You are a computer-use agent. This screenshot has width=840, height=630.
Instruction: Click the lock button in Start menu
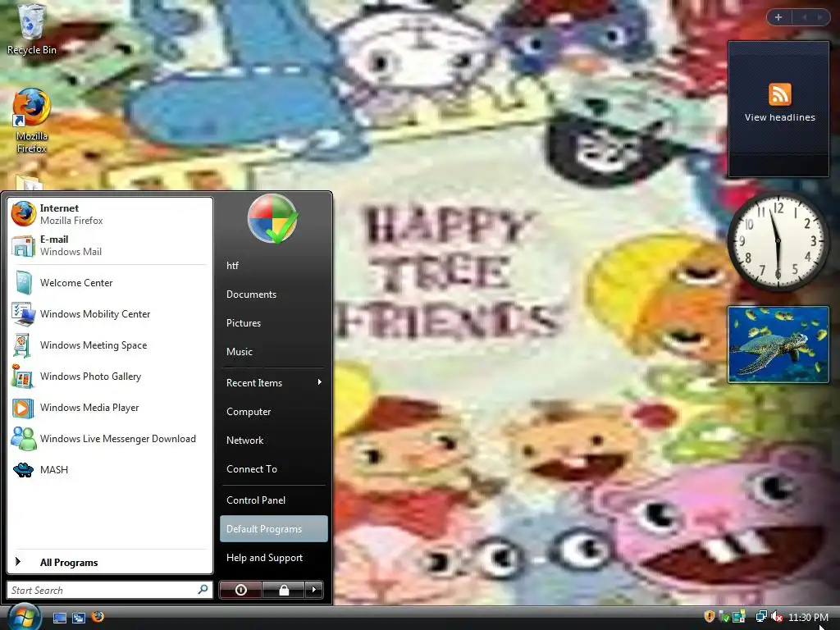click(x=283, y=590)
